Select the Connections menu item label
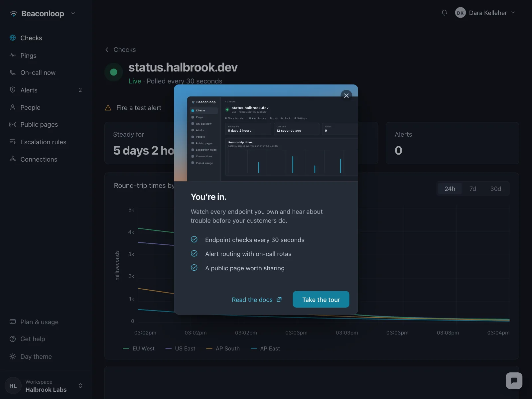The height and width of the screenshot is (399, 532). pyautogui.click(x=39, y=159)
